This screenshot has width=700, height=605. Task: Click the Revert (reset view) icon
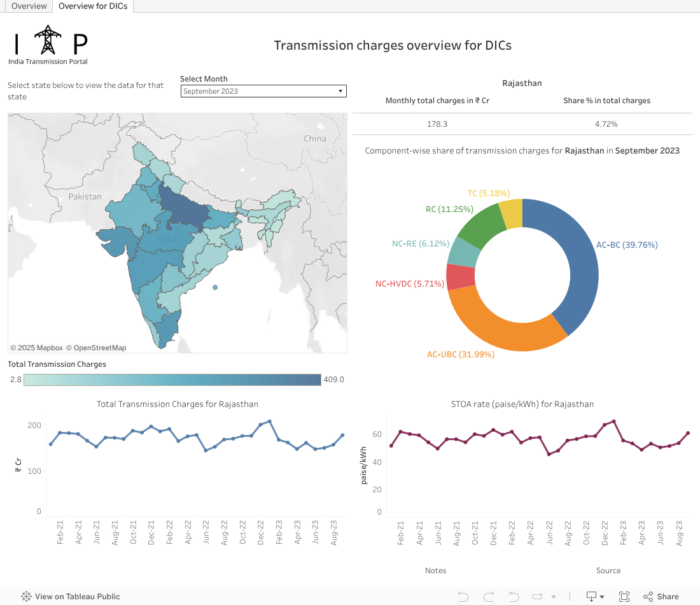[x=514, y=597]
